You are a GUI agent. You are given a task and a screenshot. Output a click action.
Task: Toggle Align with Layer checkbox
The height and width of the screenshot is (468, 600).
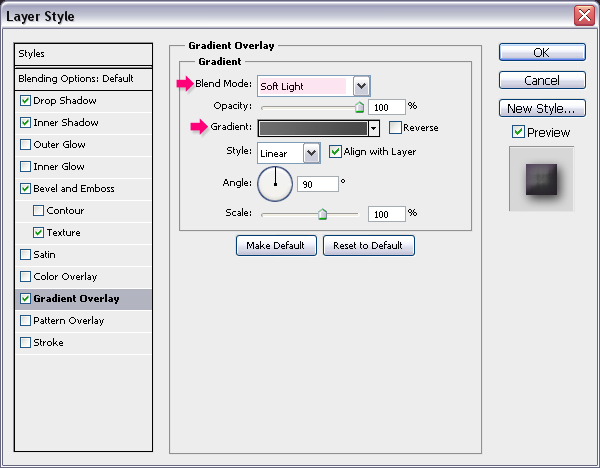[335, 152]
